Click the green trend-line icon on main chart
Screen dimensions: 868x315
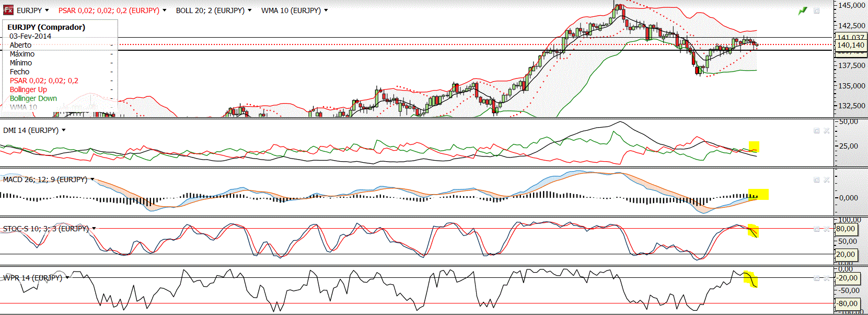pos(803,10)
